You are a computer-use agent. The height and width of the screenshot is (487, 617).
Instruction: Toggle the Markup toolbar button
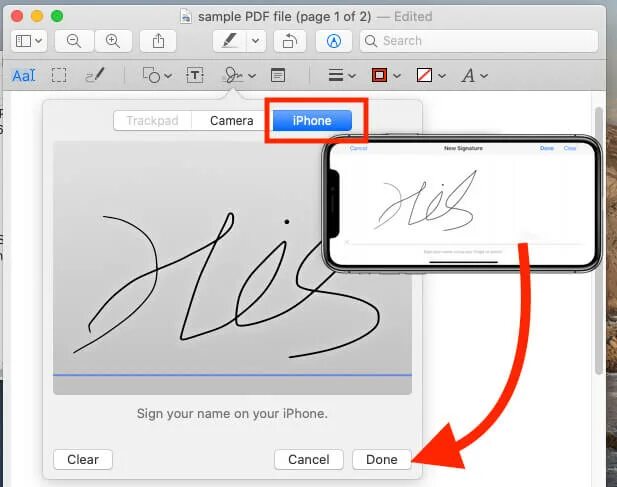coord(334,41)
